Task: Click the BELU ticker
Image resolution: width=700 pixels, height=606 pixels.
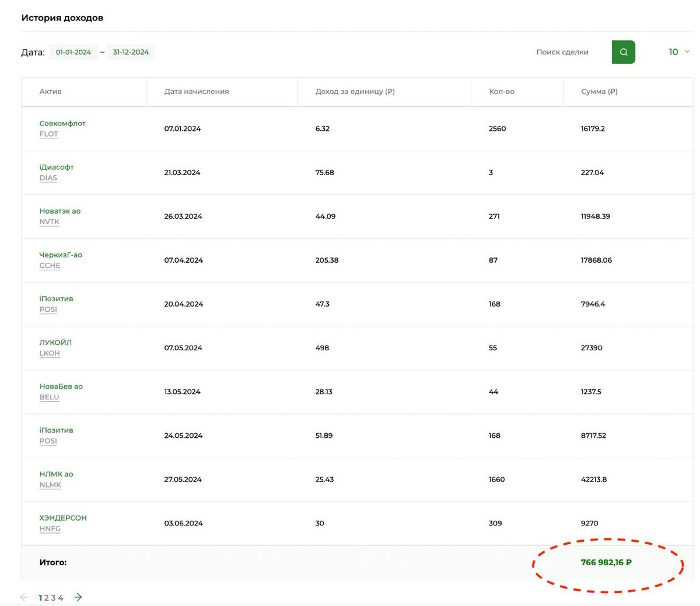Action: coord(49,397)
